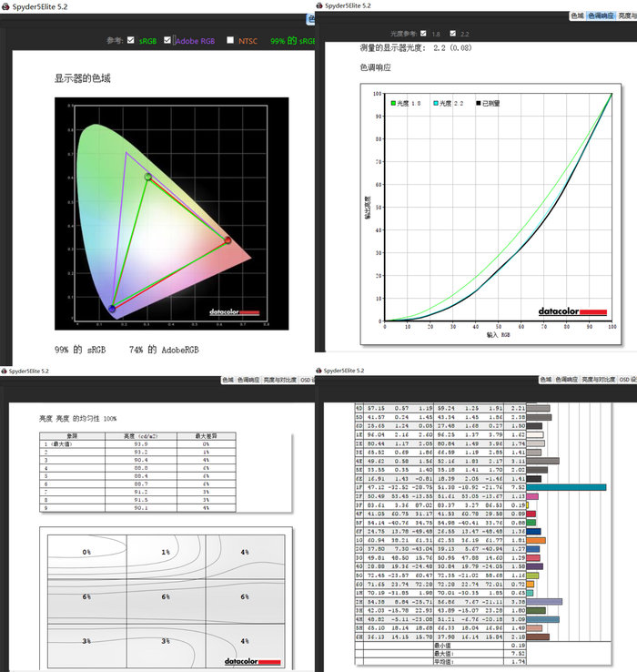
Task: Click '99% 的 sRGB' text below gamut chart
Action: pos(80,350)
